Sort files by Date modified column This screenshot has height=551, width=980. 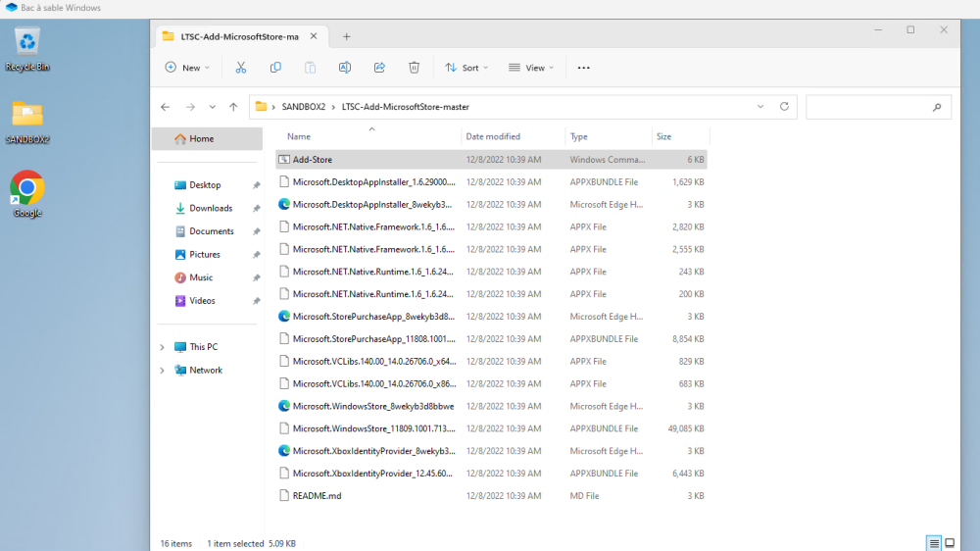[493, 136]
